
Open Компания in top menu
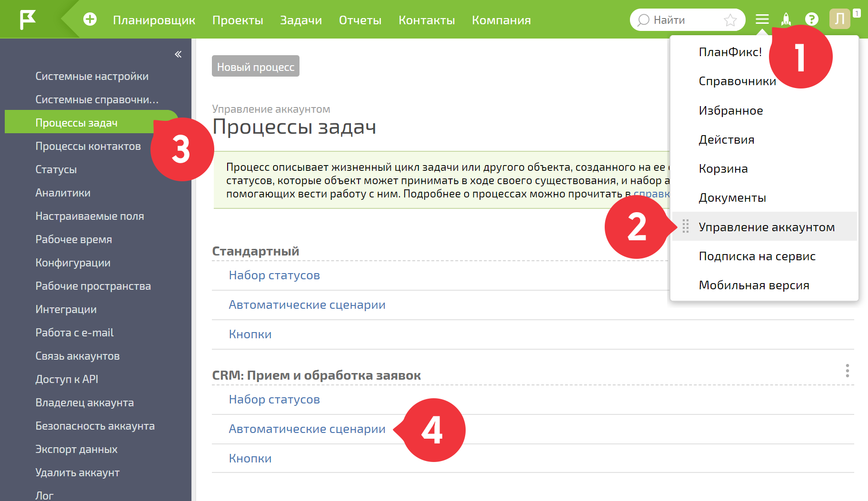tap(501, 20)
